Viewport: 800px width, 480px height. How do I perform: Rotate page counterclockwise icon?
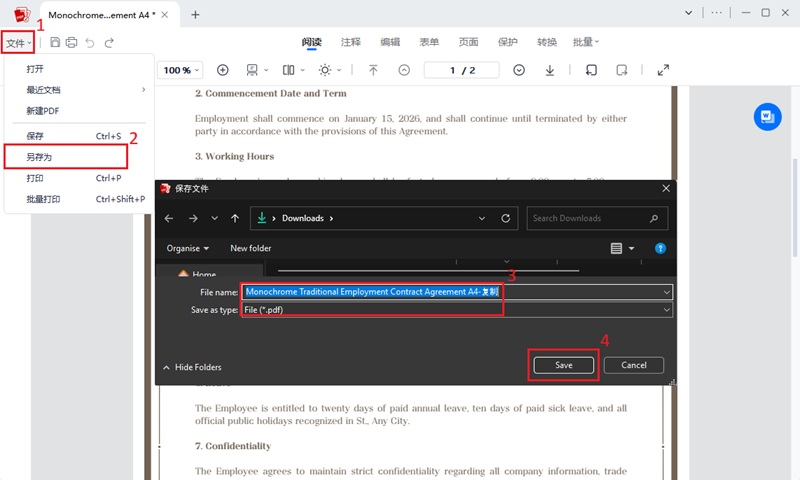click(x=591, y=70)
